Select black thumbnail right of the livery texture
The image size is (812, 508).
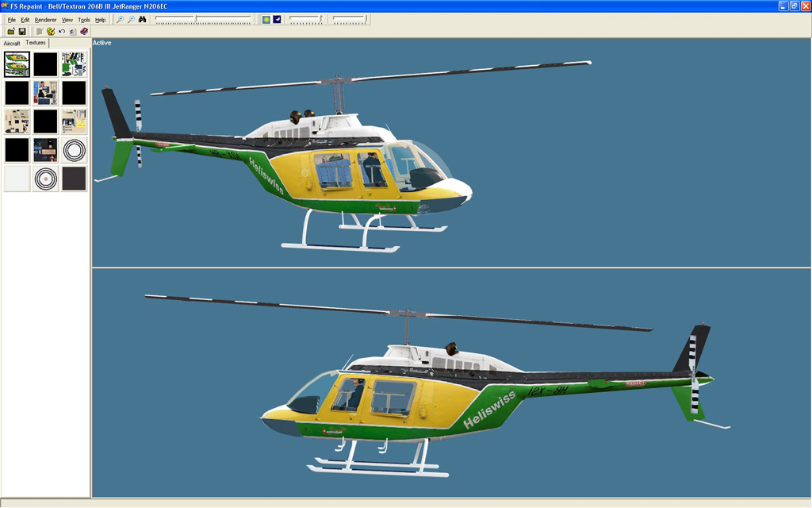(45, 64)
